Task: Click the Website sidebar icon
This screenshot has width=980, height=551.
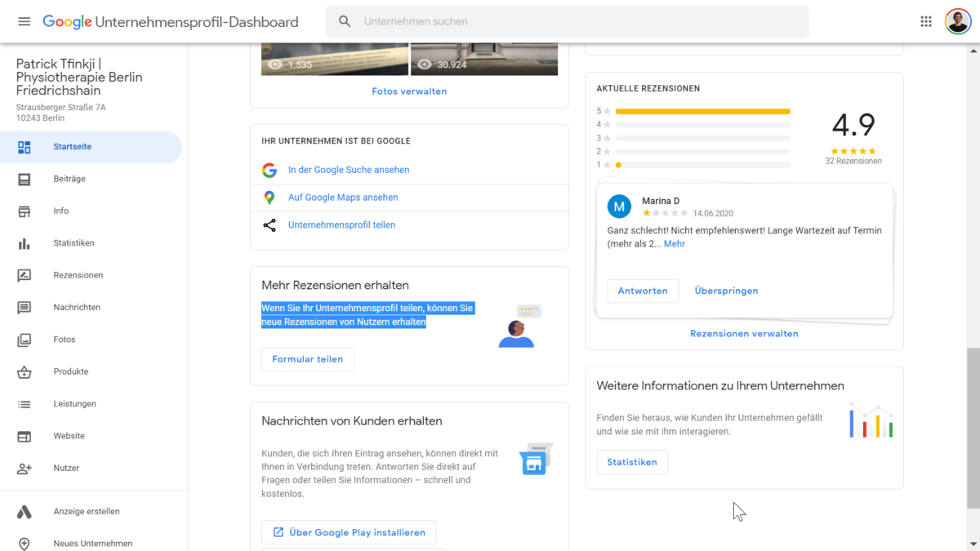Action: coord(24,436)
